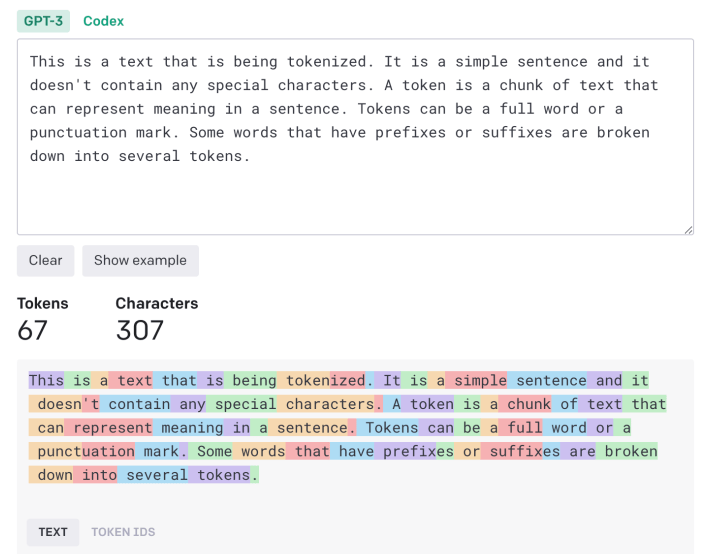Click the "broken" token in highlighted output

[631, 451]
